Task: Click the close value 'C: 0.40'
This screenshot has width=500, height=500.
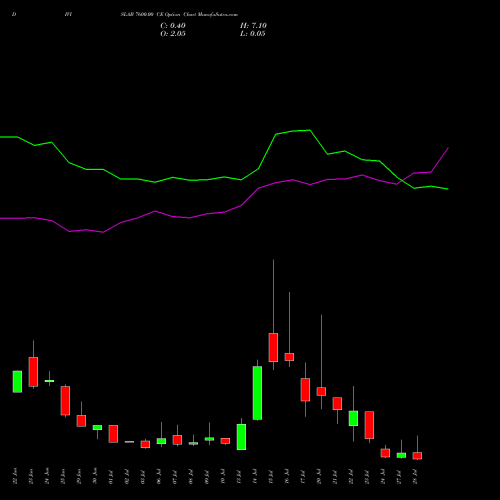Action: click(173, 26)
